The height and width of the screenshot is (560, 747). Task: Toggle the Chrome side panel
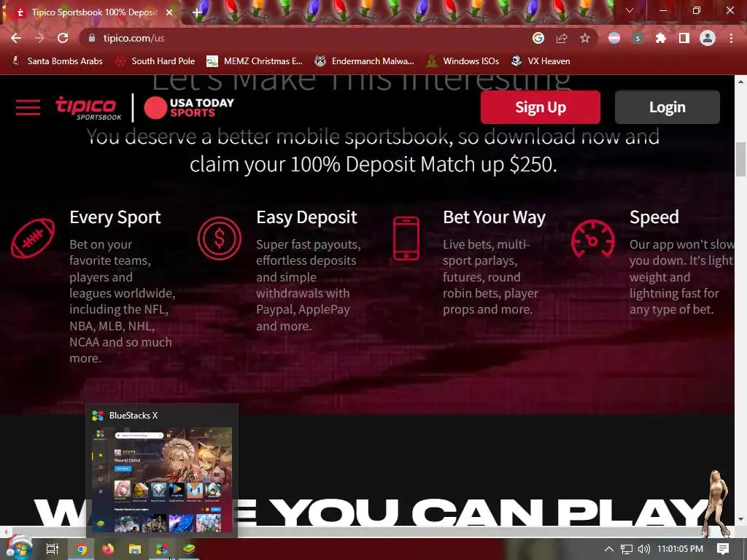pyautogui.click(x=684, y=38)
